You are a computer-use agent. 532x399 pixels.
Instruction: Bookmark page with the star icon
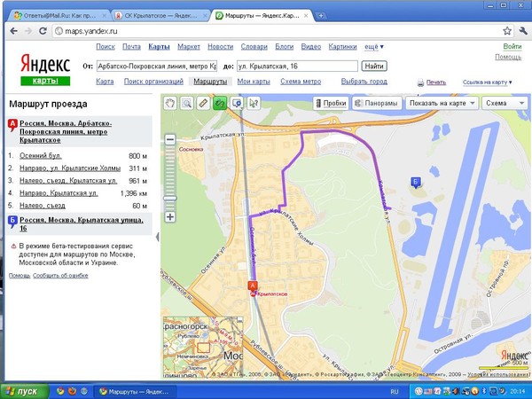pyautogui.click(x=507, y=31)
